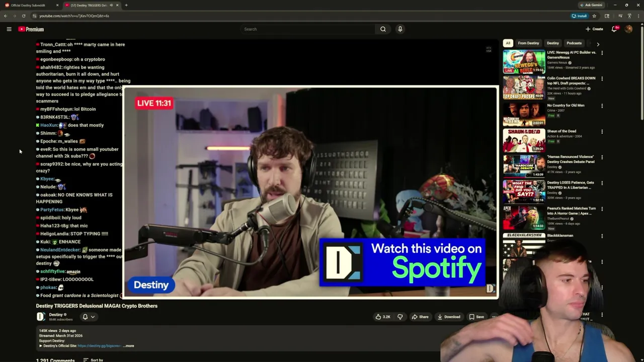Open options menu for Peanut's Ranked Matches
Viewport: 644px width, 362px height.
coord(602,209)
